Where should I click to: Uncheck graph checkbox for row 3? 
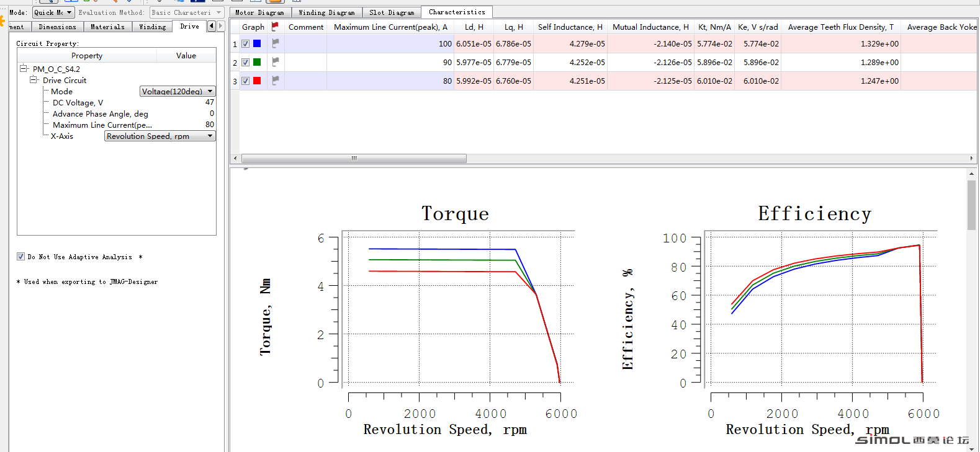tap(246, 81)
